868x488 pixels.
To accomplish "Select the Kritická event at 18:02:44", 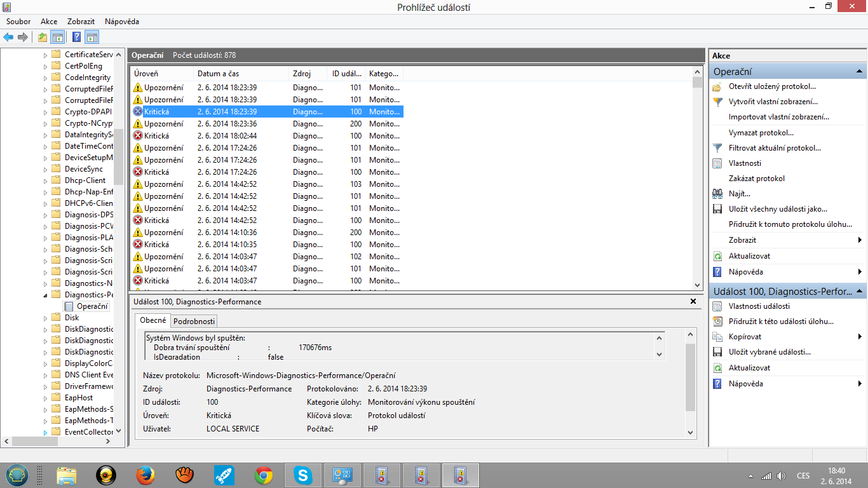I will 267,136.
